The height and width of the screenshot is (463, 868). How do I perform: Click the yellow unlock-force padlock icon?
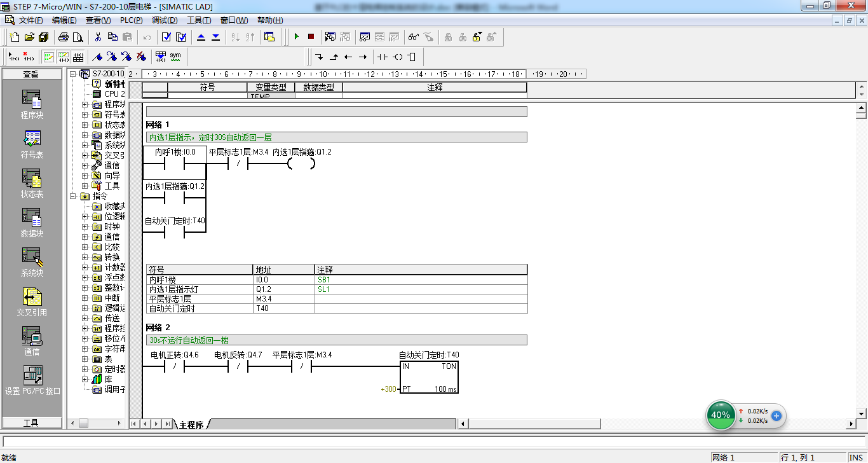click(477, 37)
